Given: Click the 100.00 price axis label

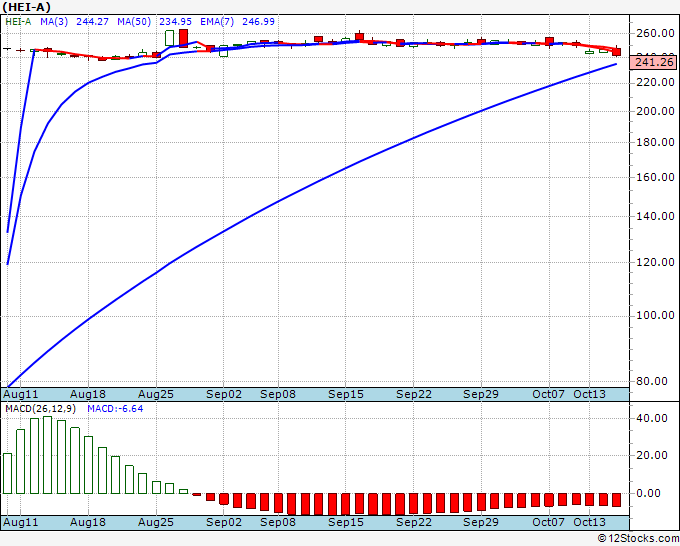Looking at the screenshot, I should tap(655, 315).
